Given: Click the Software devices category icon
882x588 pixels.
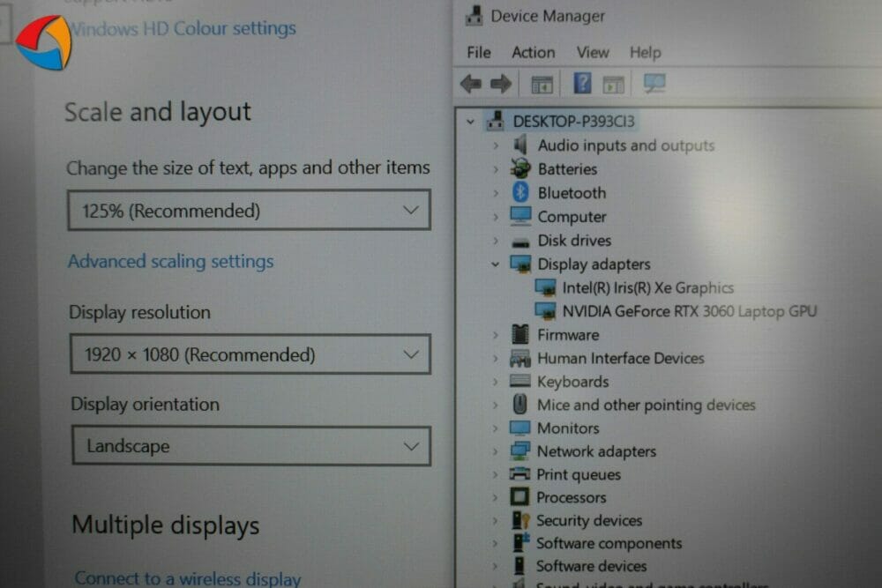Looking at the screenshot, I should tap(519, 565).
